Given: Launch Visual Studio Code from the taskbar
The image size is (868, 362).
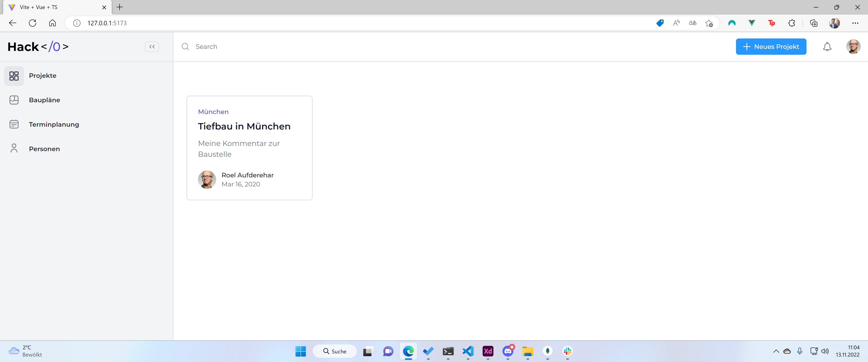Looking at the screenshot, I should [468, 351].
